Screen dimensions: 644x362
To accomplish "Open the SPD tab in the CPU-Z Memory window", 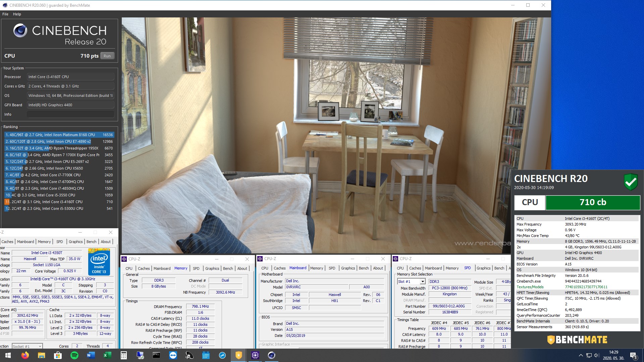I will pos(196,268).
